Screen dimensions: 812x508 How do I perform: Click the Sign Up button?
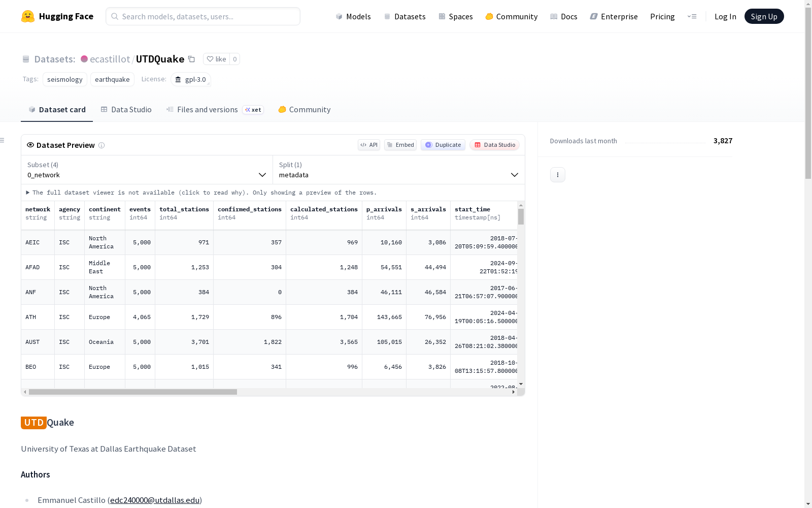[x=764, y=16]
